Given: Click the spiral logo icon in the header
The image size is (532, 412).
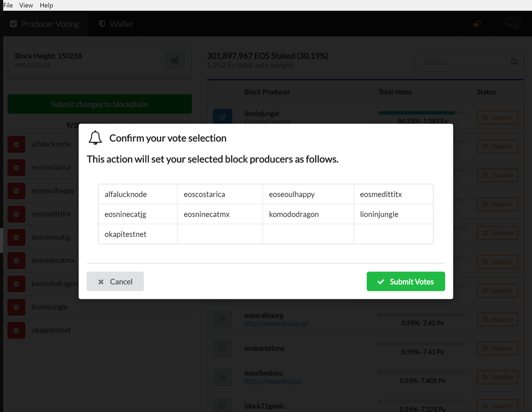Looking at the screenshot, I should click(x=512, y=23).
